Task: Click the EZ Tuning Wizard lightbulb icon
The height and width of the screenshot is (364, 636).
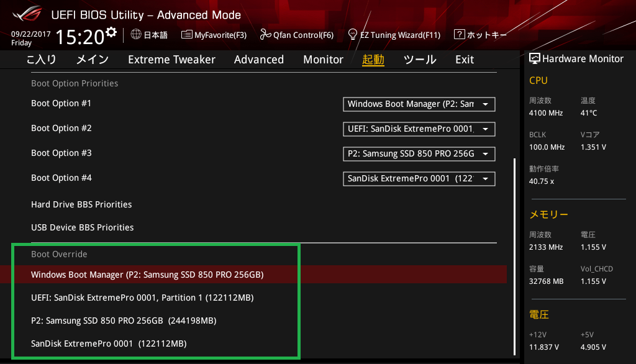Action: [x=353, y=35]
